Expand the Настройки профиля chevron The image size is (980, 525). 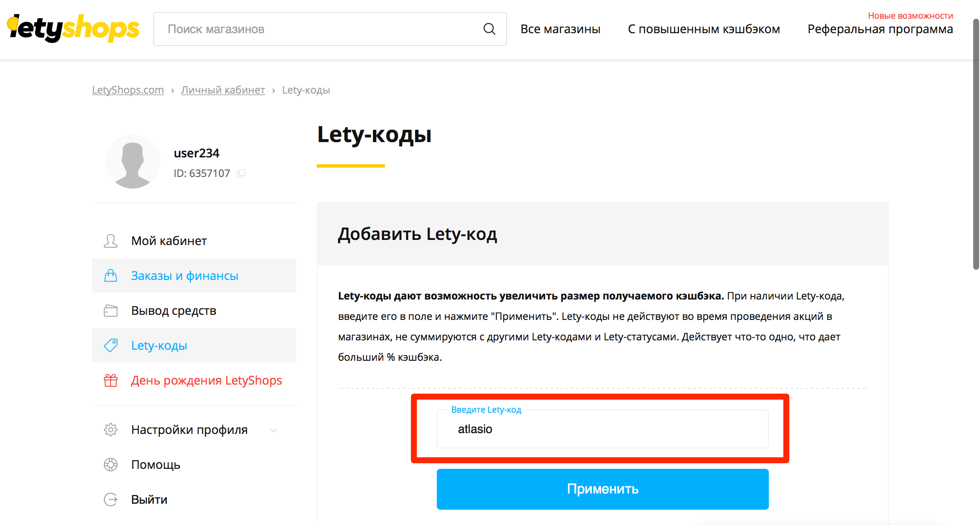pyautogui.click(x=274, y=430)
